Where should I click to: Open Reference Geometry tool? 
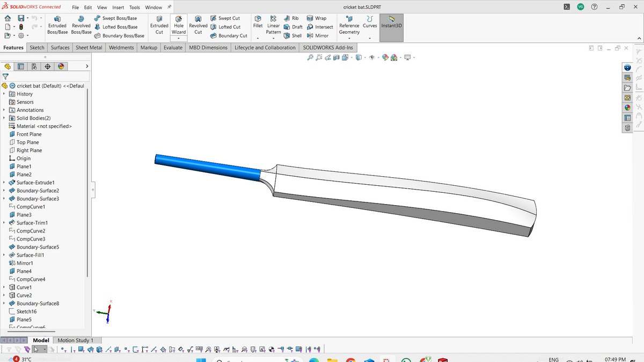[349, 25]
